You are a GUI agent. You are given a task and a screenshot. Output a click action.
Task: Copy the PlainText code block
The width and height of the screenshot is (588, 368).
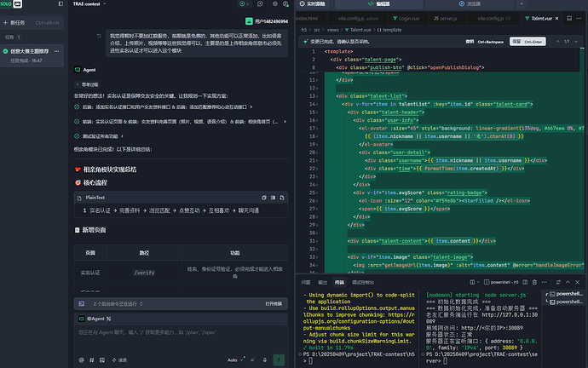(x=264, y=198)
